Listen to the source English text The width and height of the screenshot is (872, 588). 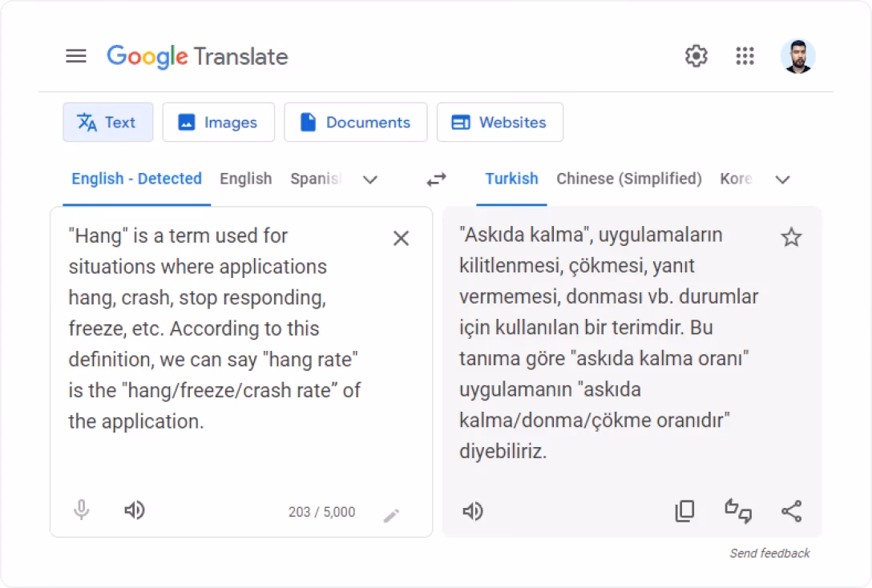click(135, 510)
